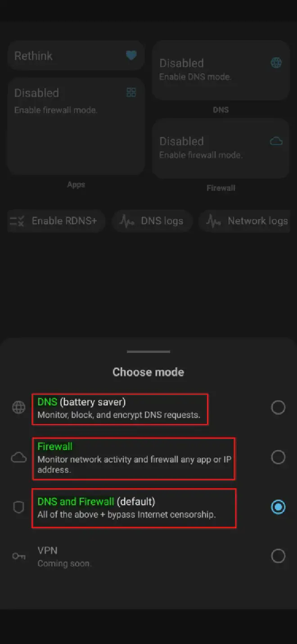Open the Disabled DNS mode card

click(220, 70)
